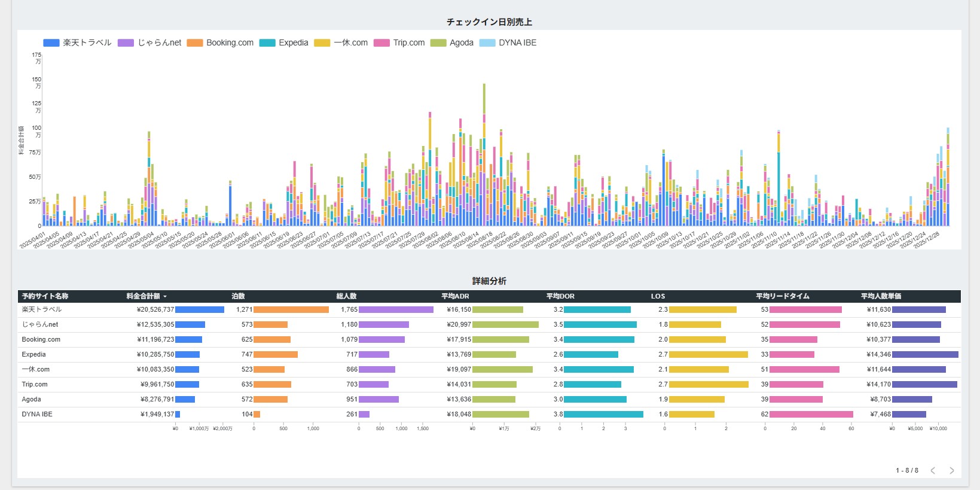980x490 pixels.
Task: Go to the previous table page arrow
Action: [x=933, y=471]
